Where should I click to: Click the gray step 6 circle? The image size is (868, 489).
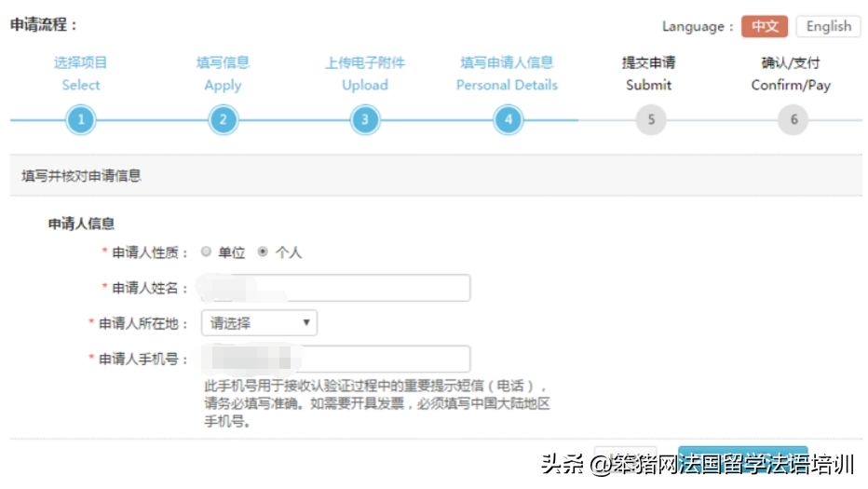tap(793, 120)
